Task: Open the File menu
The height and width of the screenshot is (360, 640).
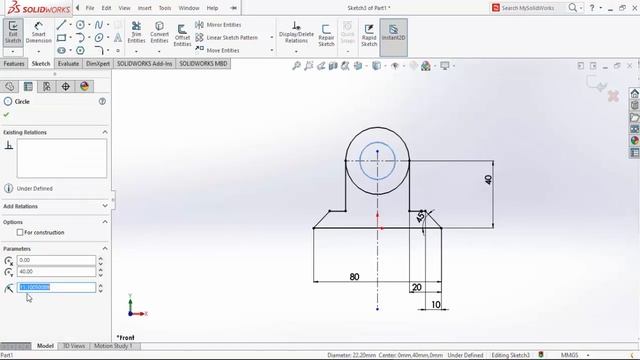Action: pyautogui.click(x=90, y=8)
